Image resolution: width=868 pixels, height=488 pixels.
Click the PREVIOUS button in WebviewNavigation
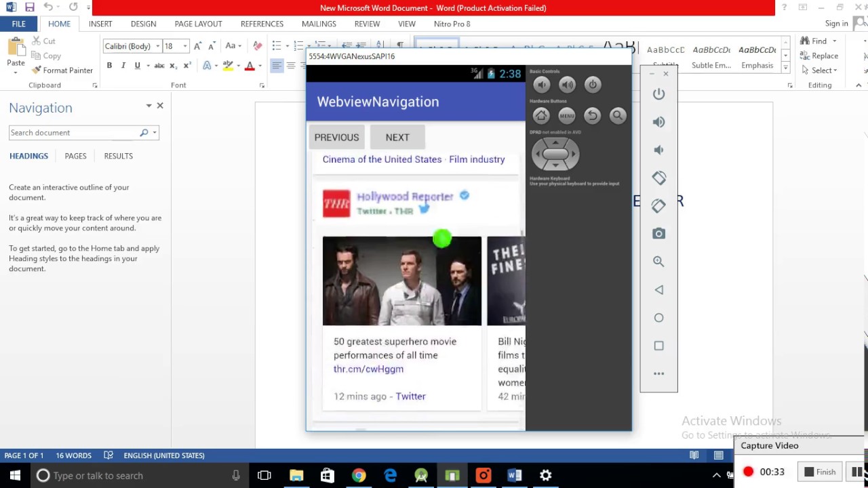coord(336,137)
